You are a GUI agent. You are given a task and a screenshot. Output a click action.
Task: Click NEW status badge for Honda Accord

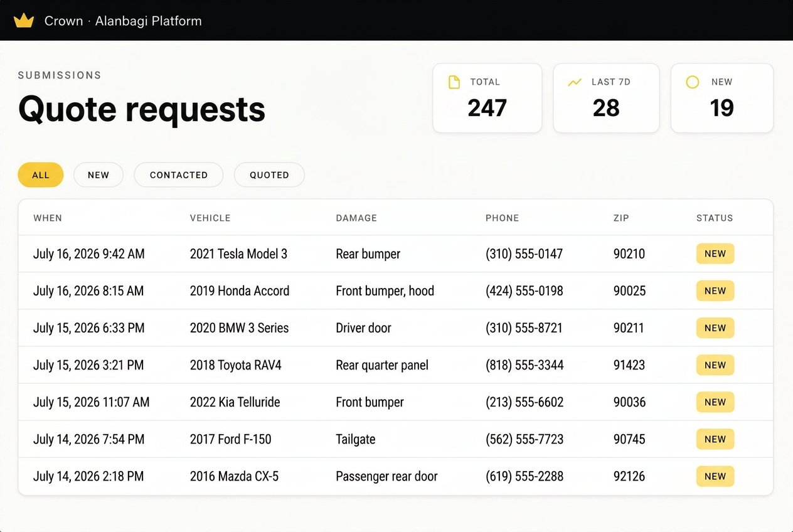[715, 291]
